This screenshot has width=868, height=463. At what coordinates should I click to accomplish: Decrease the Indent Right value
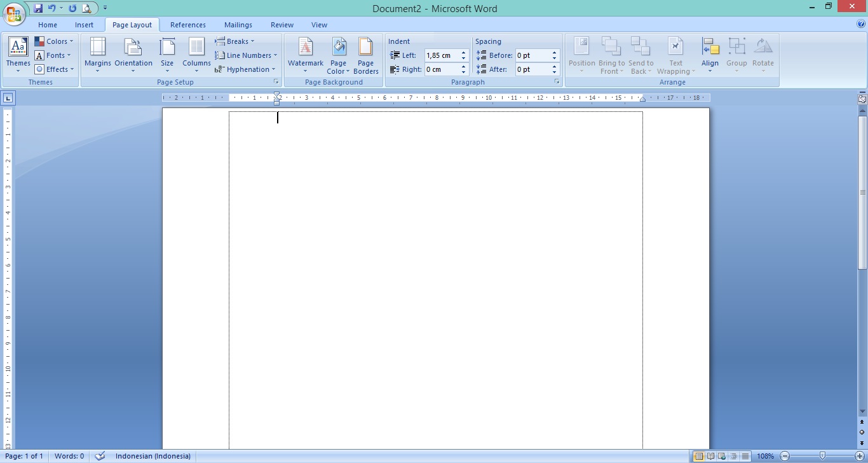[x=464, y=73]
